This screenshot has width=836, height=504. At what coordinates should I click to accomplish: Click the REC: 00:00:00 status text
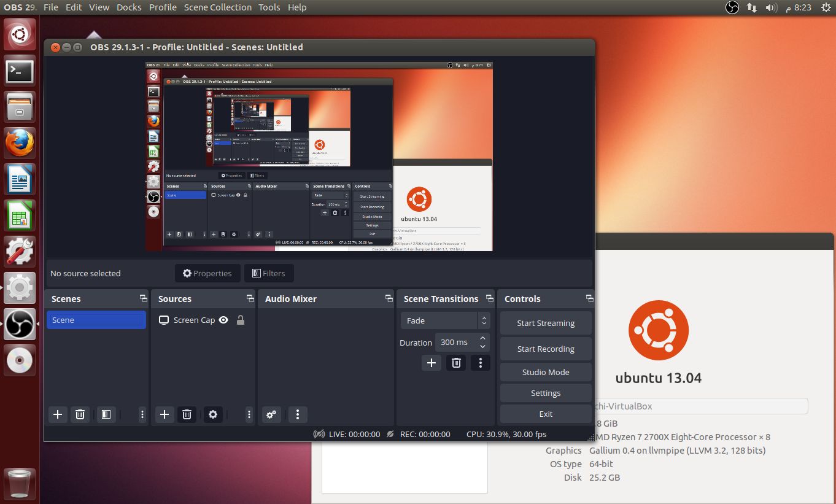[x=425, y=434]
